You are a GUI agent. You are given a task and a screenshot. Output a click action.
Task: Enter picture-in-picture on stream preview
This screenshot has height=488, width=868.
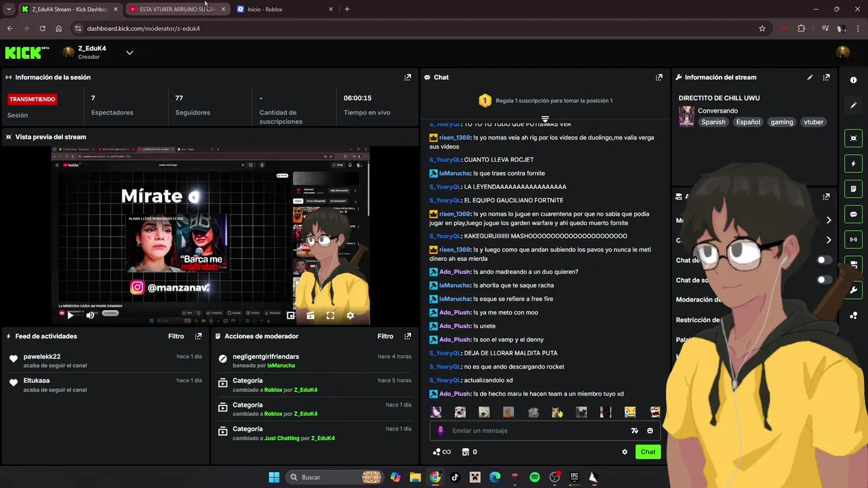coord(290,315)
